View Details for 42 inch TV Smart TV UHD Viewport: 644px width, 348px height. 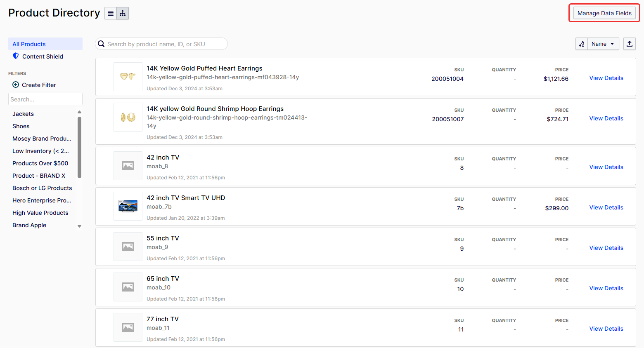coord(606,207)
